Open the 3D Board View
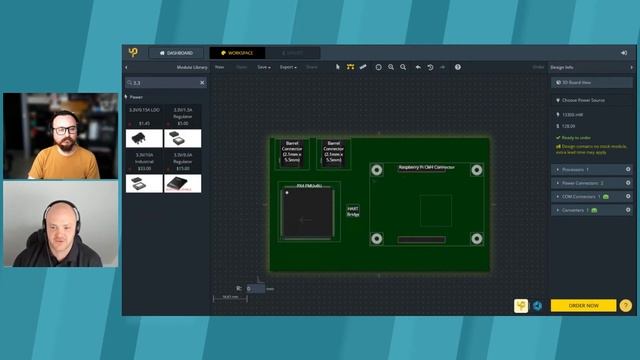 pyautogui.click(x=591, y=82)
